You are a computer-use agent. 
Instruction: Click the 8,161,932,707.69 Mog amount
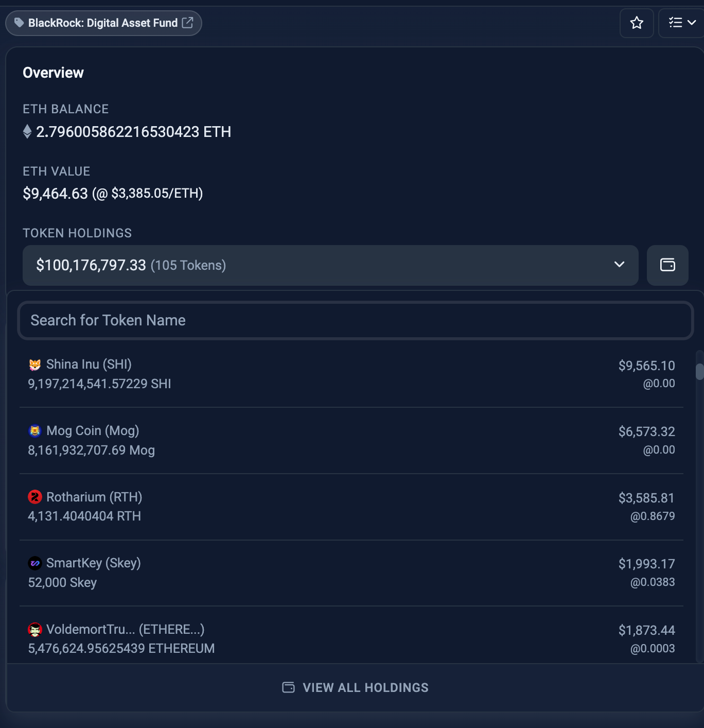(x=91, y=450)
